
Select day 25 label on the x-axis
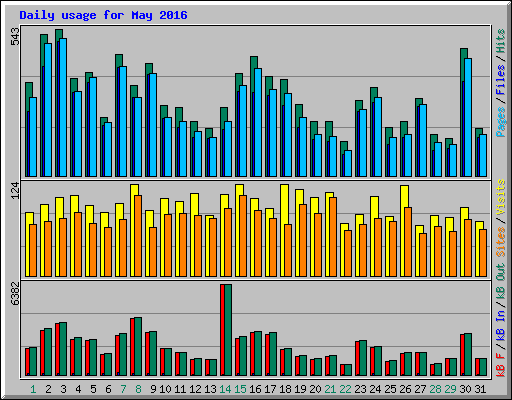390,389
